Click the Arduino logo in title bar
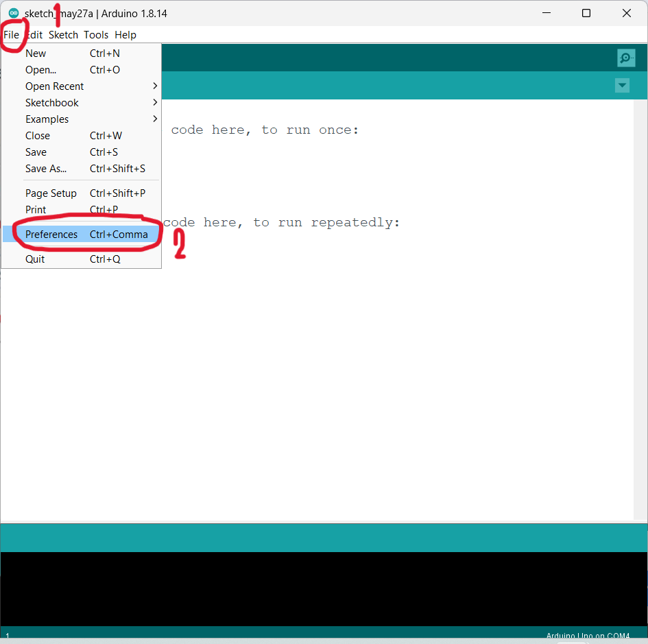The width and height of the screenshot is (648, 644). tap(14, 13)
